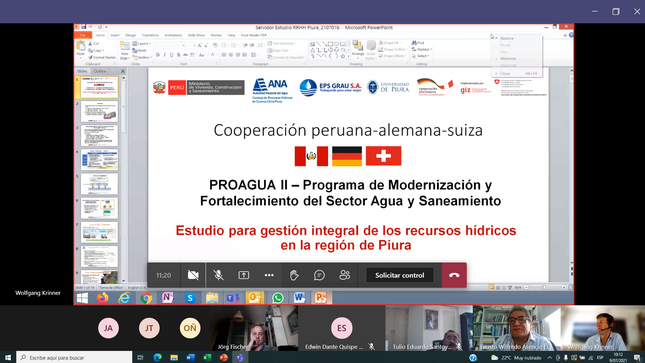Click Skype icon in shared taskbar
The height and width of the screenshot is (363, 645).
(x=190, y=298)
